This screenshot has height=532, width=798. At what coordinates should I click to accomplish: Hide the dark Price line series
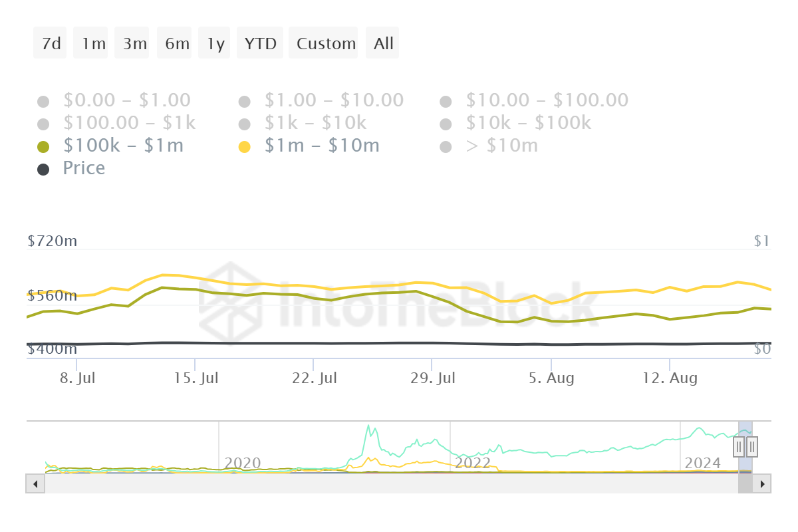coord(84,168)
